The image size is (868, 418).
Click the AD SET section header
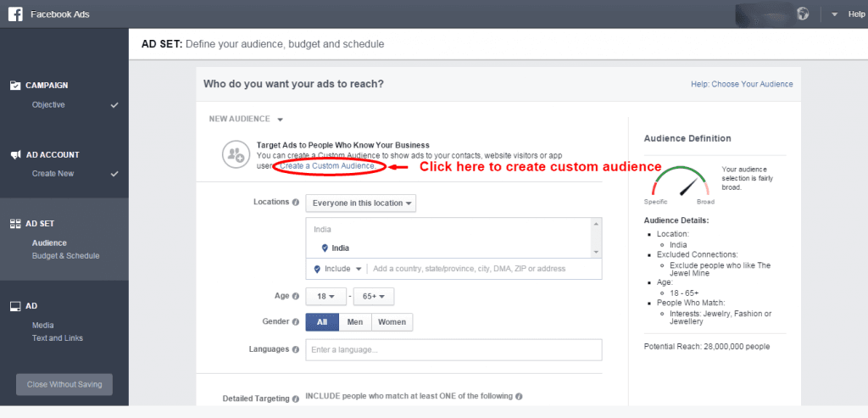coord(40,224)
